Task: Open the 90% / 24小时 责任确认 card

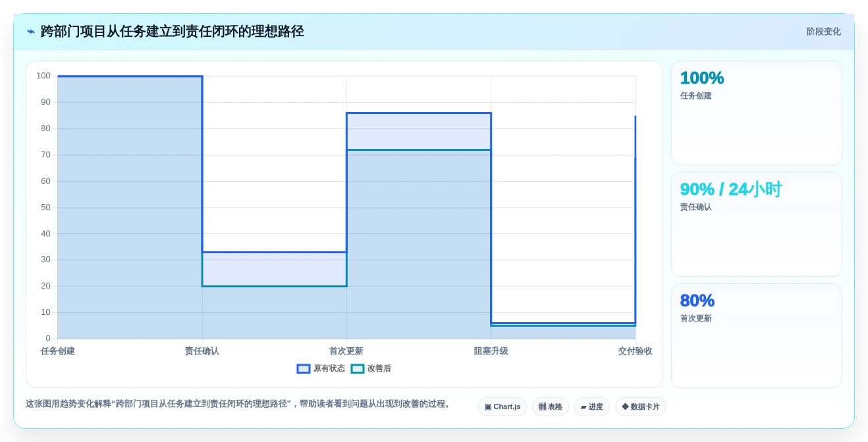Action: [757, 224]
